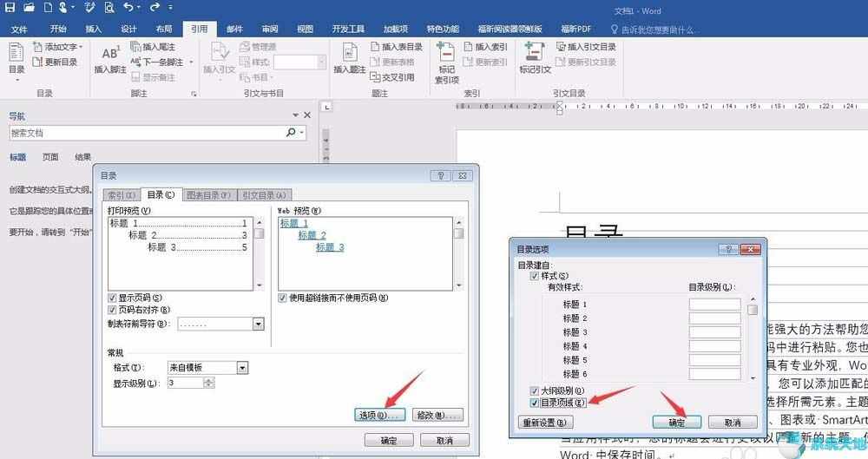Image resolution: width=868 pixels, height=459 pixels.
Task: Click the 目录级别 field for 标题 1
Action: click(714, 305)
